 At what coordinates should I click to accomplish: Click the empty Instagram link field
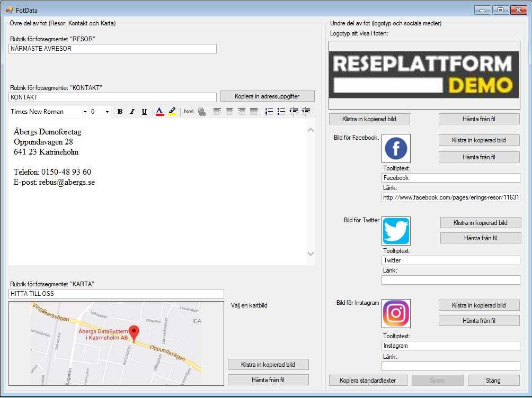(450, 366)
